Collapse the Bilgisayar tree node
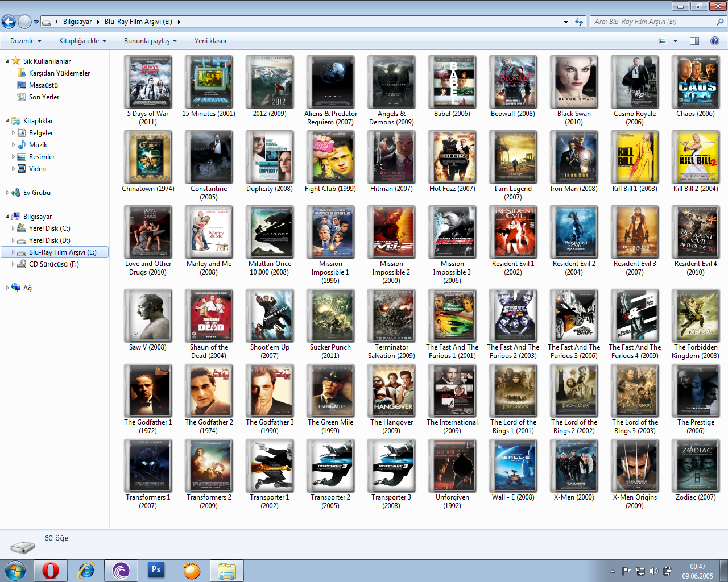 coord(7,217)
